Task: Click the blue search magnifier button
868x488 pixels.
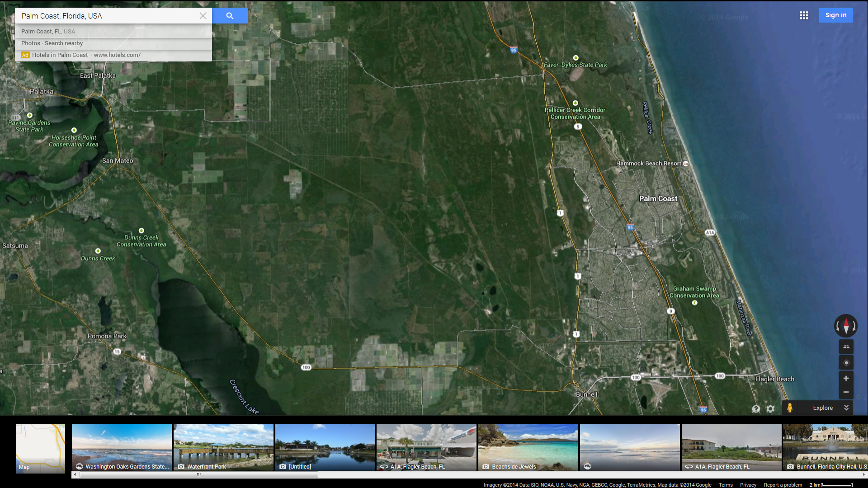Action: [x=230, y=16]
